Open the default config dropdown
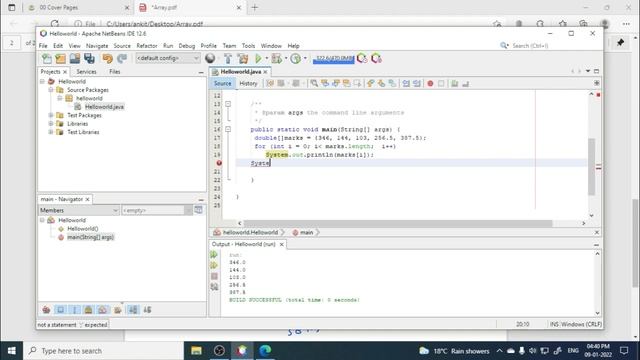 coord(168,58)
